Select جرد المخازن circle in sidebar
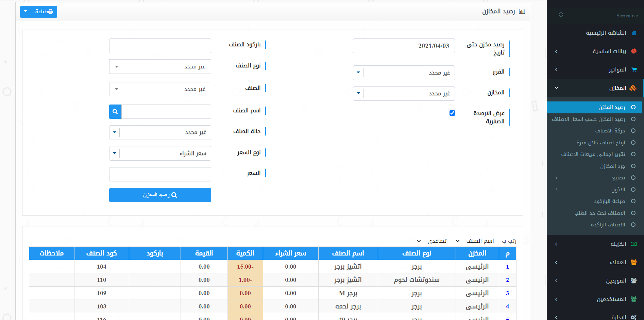This screenshot has height=320, width=644. click(633, 166)
